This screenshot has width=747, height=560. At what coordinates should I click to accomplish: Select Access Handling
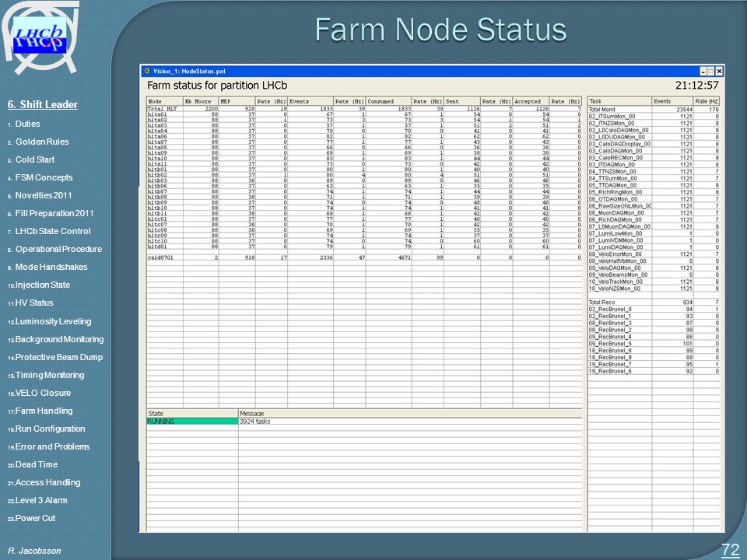tap(47, 482)
